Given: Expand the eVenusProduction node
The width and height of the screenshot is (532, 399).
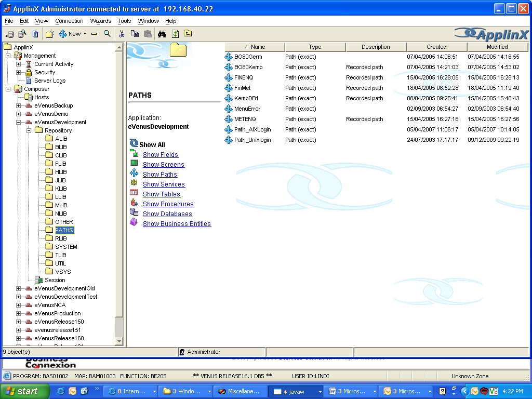Looking at the screenshot, I should tap(18, 313).
